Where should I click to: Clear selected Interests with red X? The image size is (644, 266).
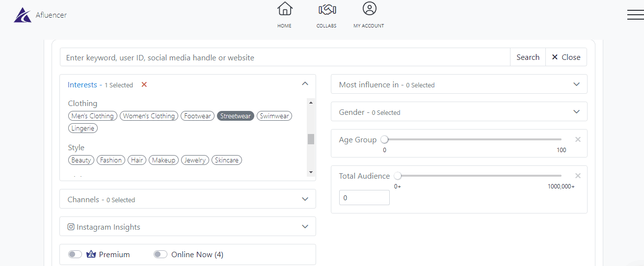click(x=144, y=84)
